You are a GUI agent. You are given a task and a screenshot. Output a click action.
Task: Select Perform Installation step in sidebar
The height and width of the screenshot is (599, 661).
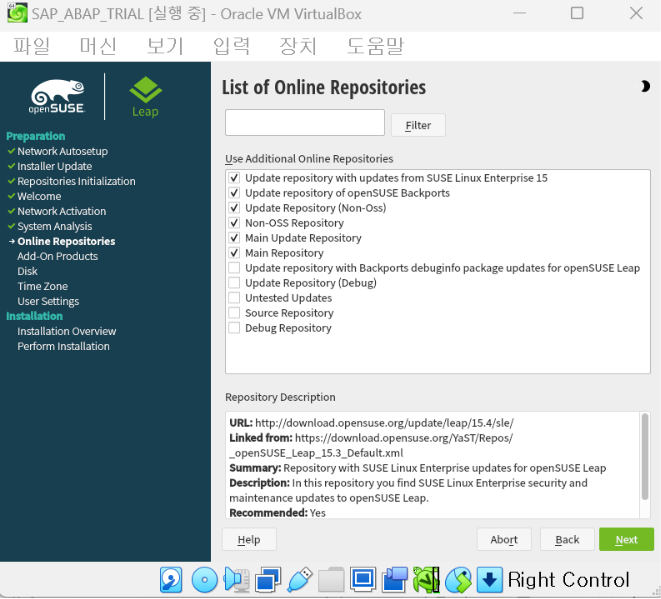tap(63, 347)
